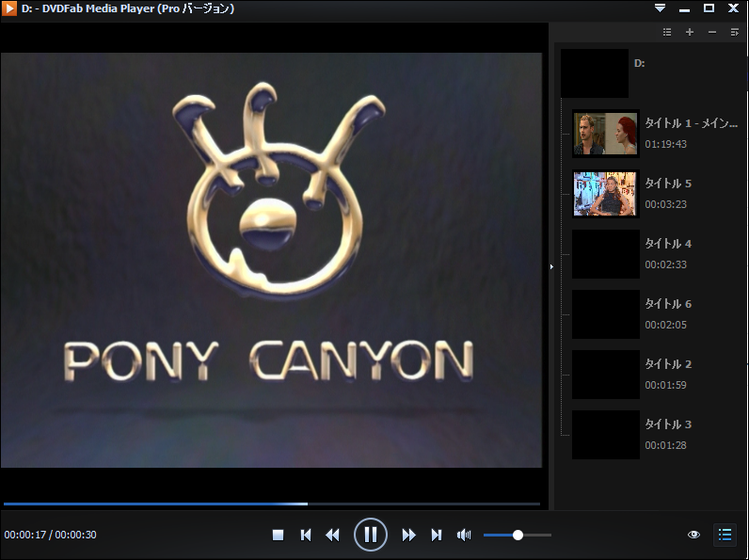Click the タイトル 2 label
The height and width of the screenshot is (560, 749).
click(x=668, y=364)
